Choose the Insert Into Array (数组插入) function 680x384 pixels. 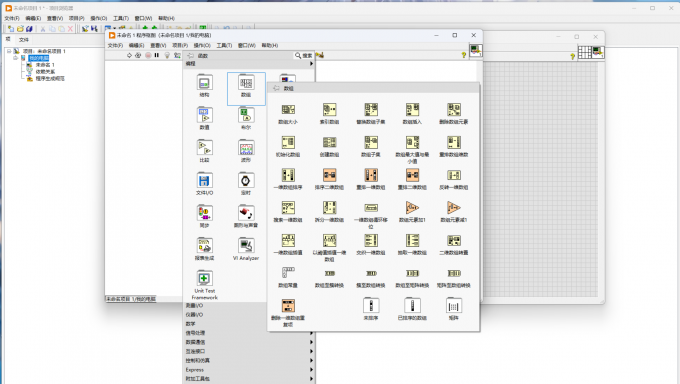click(x=412, y=114)
